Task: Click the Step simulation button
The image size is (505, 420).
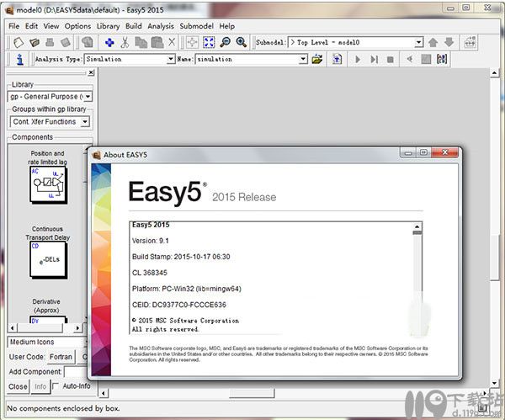Action: click(374, 59)
